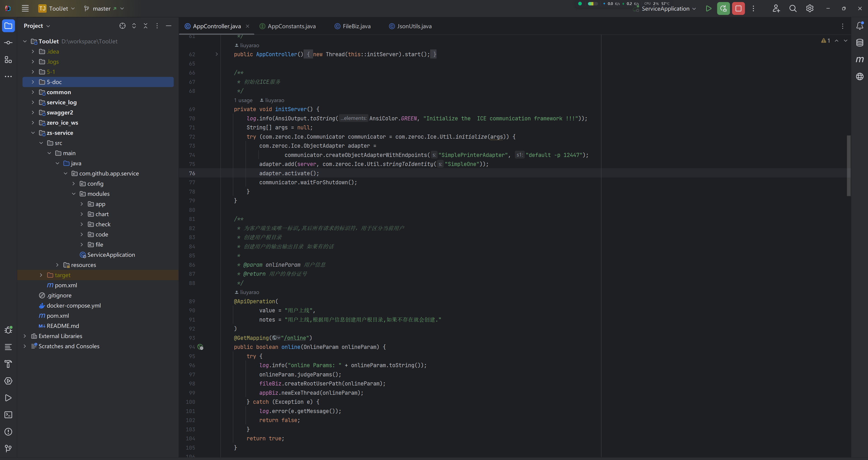Show more tool windows ellipsis

point(8,77)
